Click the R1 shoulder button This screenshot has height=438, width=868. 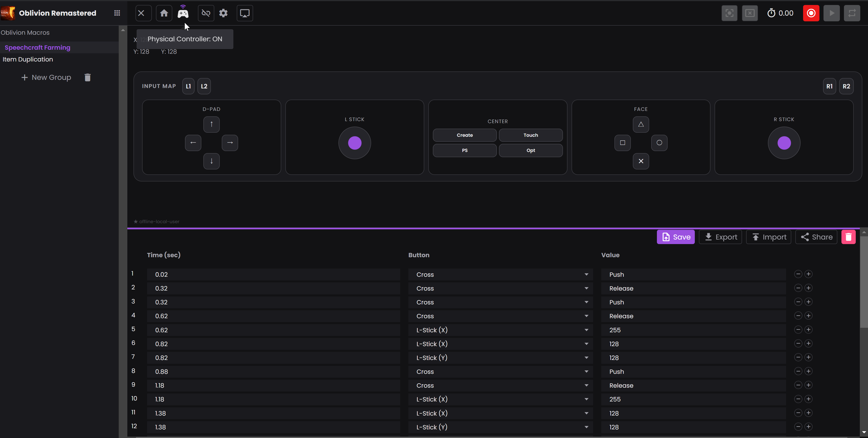pyautogui.click(x=829, y=86)
